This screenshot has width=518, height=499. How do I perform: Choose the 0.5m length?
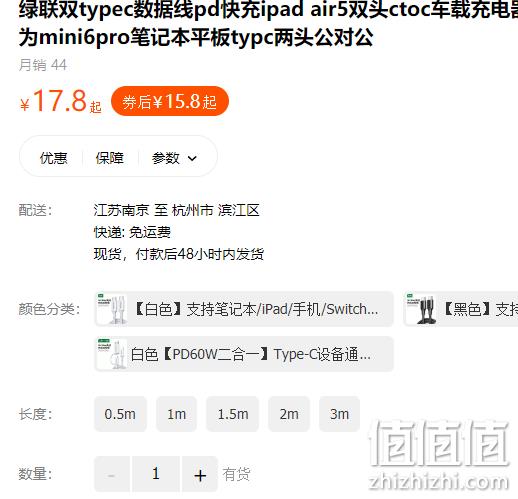tap(120, 414)
